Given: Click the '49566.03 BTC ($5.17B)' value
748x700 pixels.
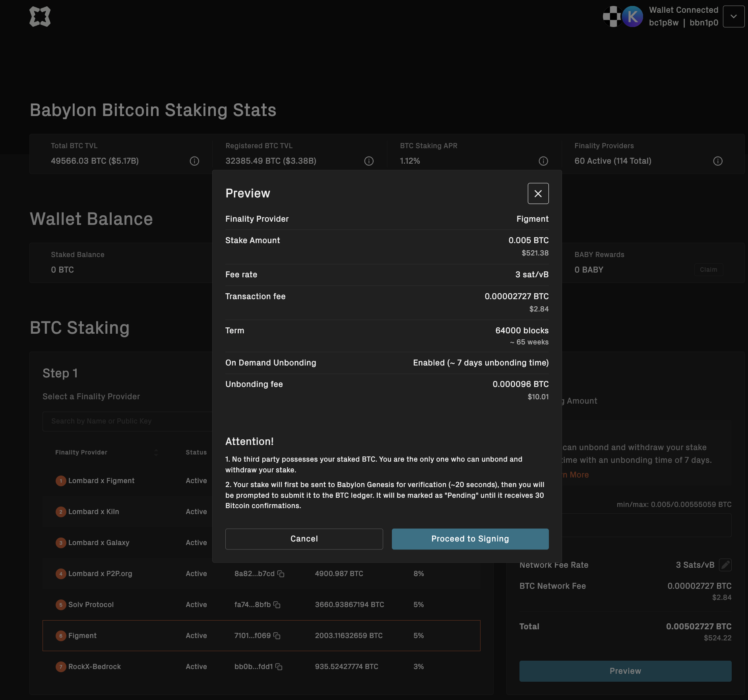Looking at the screenshot, I should coord(95,161).
